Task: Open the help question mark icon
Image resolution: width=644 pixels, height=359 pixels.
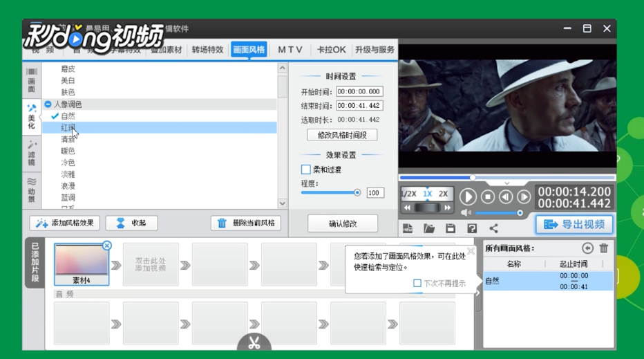Action: coord(472,228)
